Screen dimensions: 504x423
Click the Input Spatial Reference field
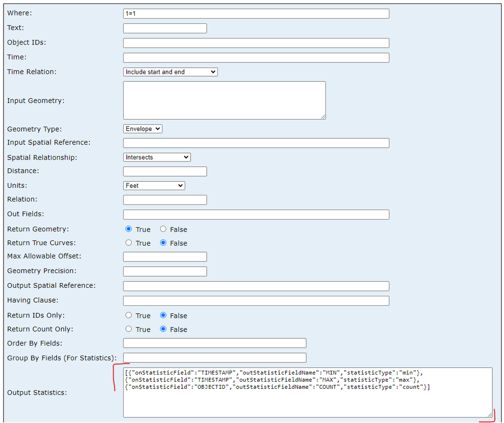tap(256, 143)
